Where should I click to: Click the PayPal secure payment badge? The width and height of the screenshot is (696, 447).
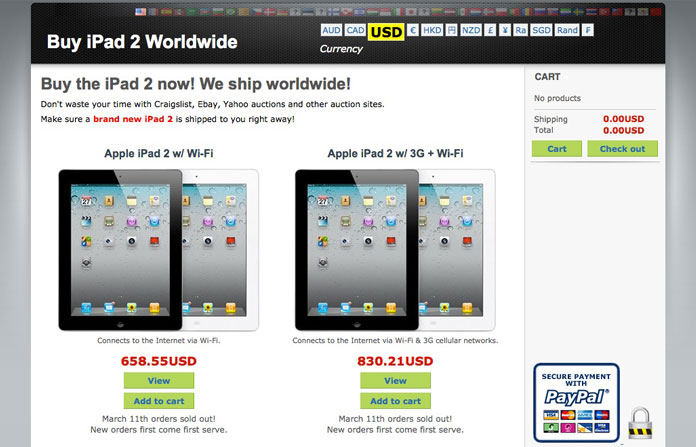576,402
